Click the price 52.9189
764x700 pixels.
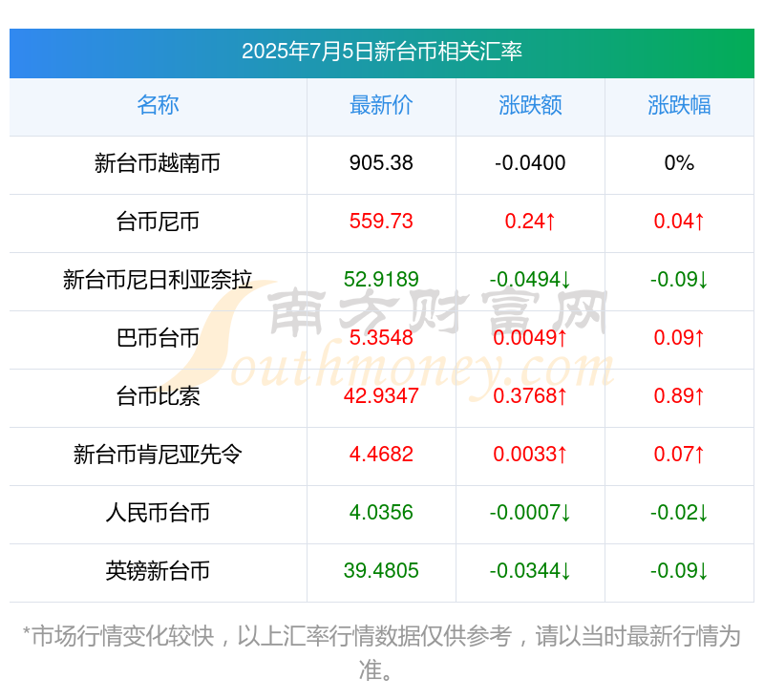coord(381,280)
